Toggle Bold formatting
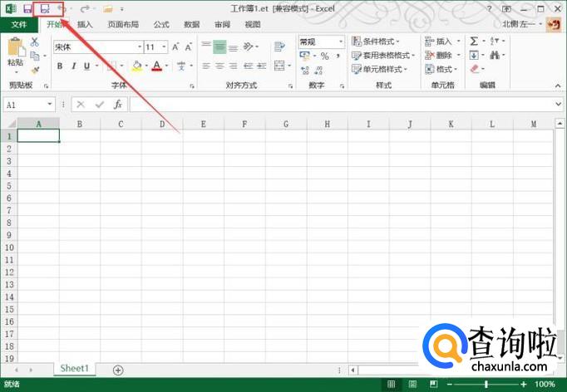Image resolution: width=567 pixels, height=392 pixels. [x=61, y=66]
